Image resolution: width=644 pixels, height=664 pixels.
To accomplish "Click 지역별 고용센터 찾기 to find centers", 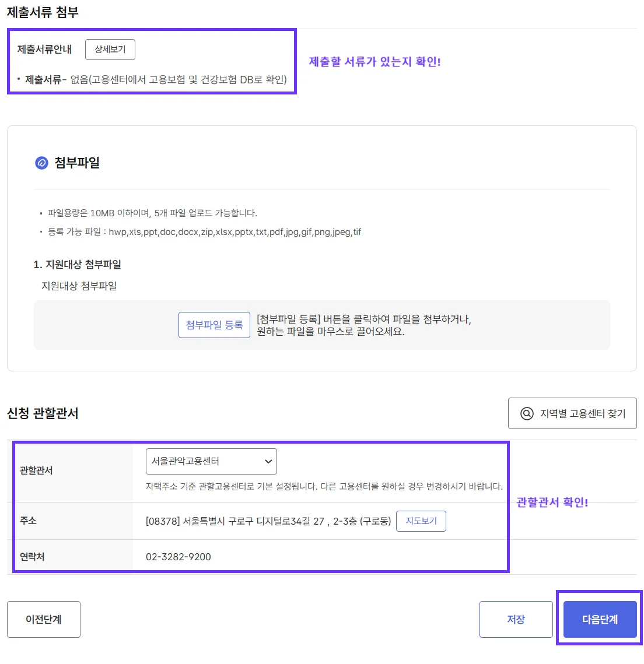I will [572, 413].
